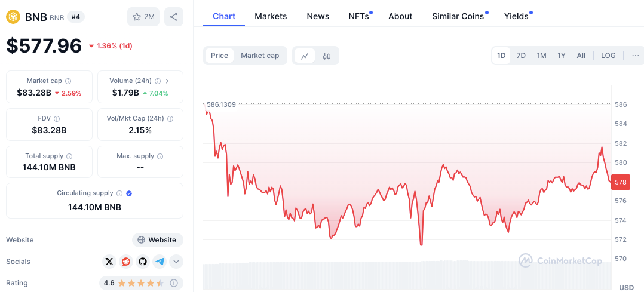644x292 pixels.
Task: Show Market cap data on chart
Action: coord(260,56)
